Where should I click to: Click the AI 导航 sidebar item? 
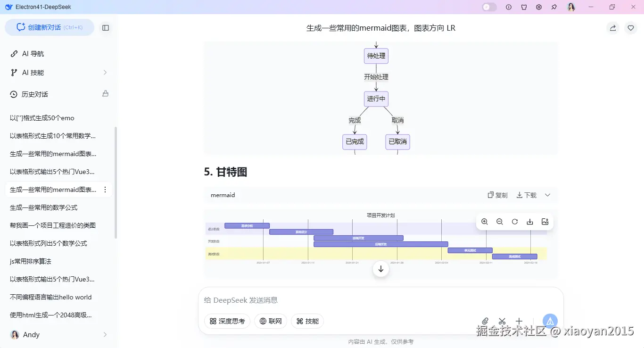point(32,53)
